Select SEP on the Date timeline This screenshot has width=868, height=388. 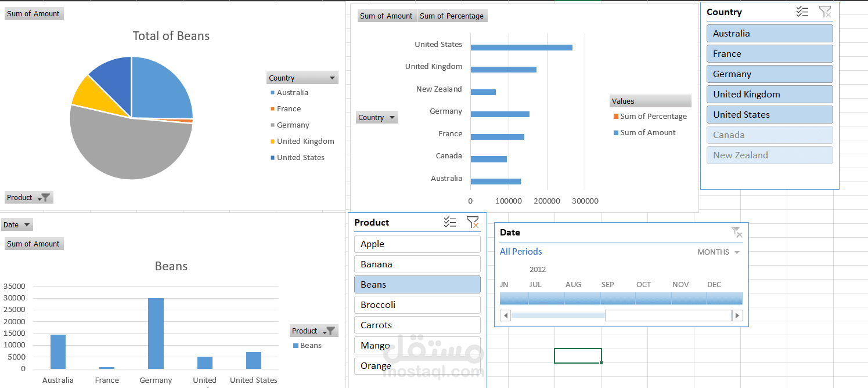(x=618, y=298)
